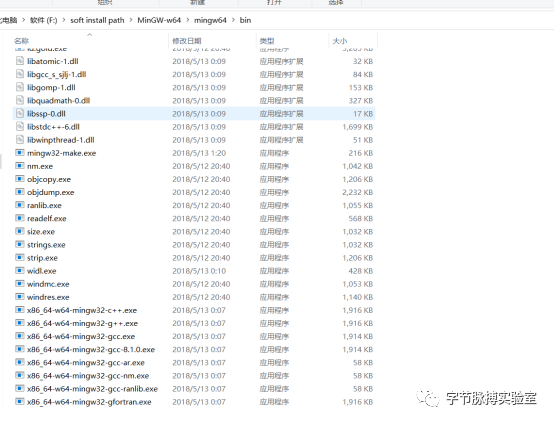Click the libgomp-1.dll file icon

tap(20, 87)
